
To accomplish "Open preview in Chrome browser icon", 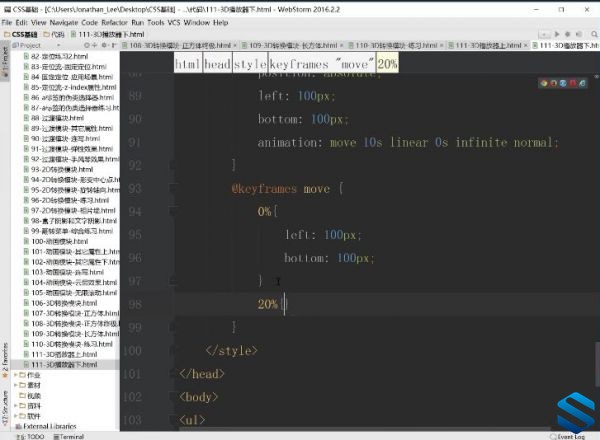I will pos(544,83).
